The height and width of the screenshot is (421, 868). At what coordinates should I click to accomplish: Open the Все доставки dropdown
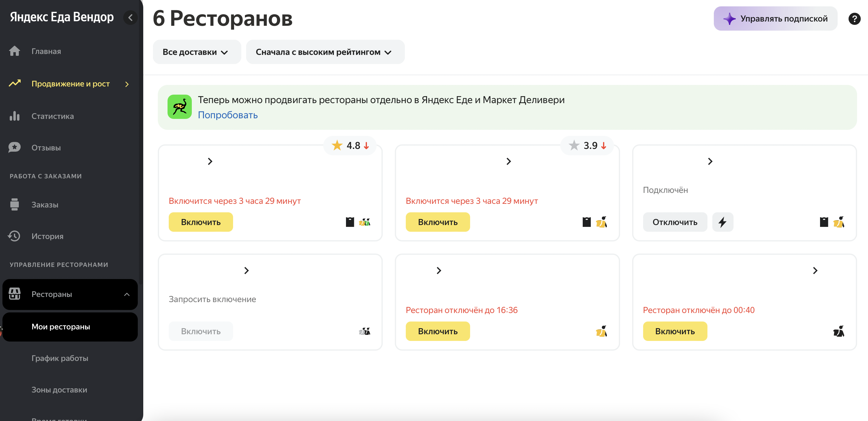(196, 52)
